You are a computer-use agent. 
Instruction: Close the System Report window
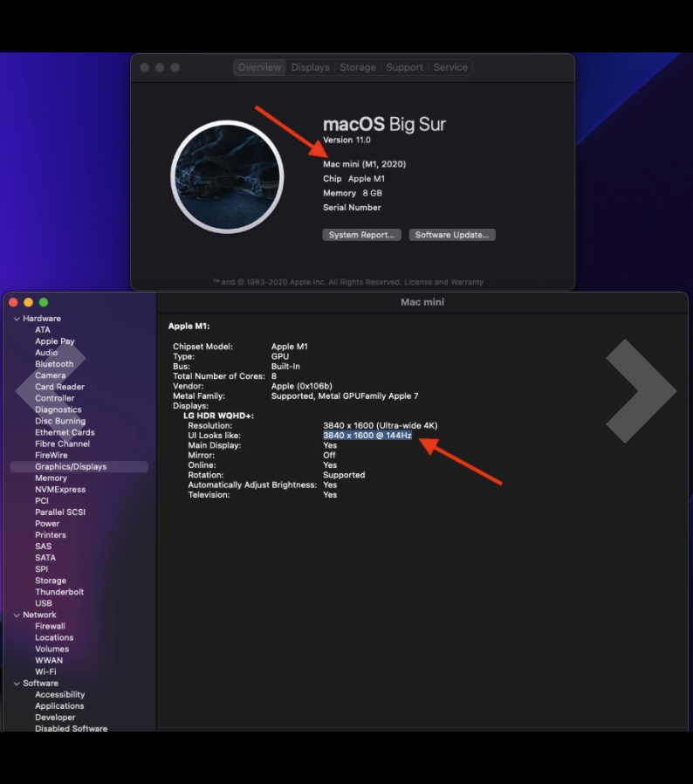pos(13,302)
